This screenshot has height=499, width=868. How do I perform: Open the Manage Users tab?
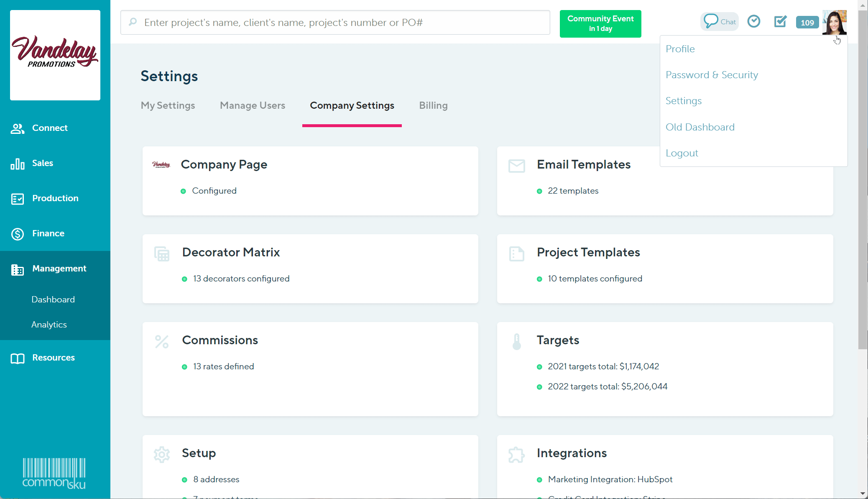252,105
